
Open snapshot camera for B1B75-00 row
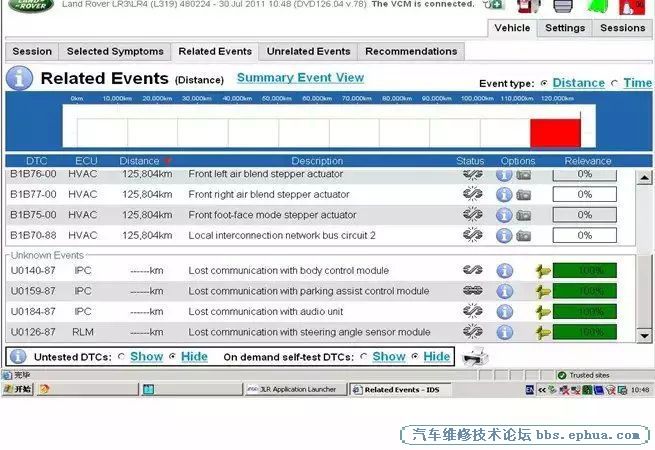click(x=523, y=216)
